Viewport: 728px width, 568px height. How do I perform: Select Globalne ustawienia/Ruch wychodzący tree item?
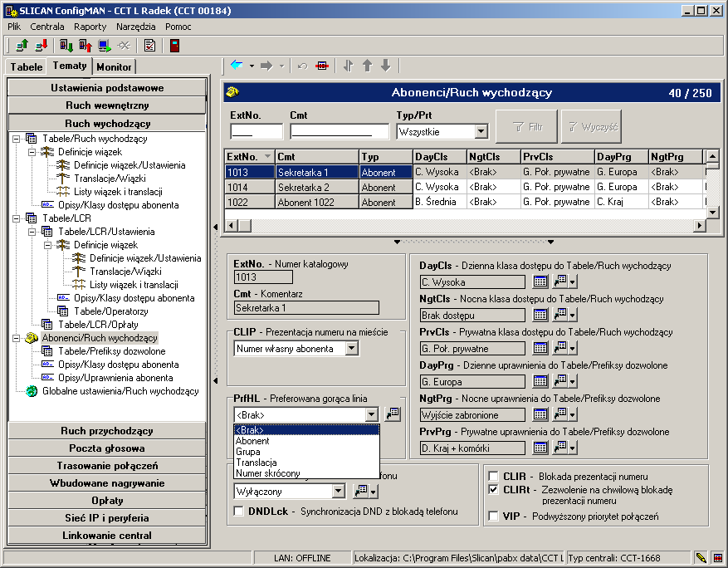click(x=120, y=391)
